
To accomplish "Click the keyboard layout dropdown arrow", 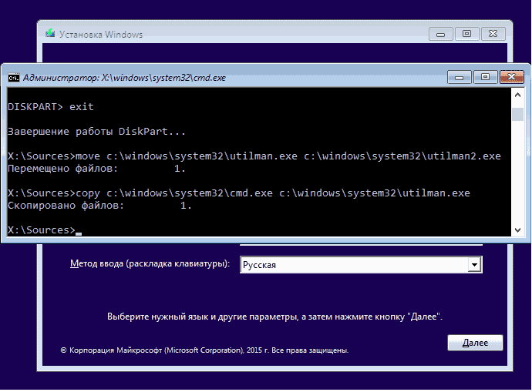I will [474, 265].
